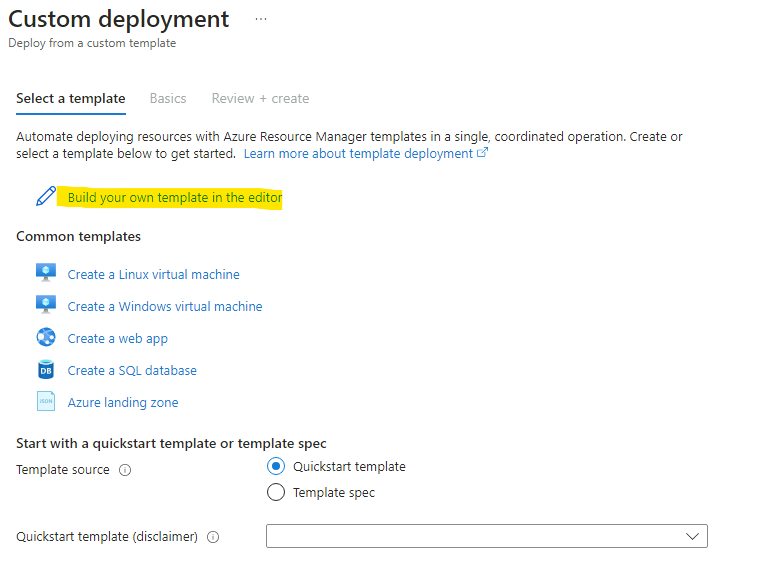This screenshot has width=770, height=568.
Task: Open the Azure landing zone template
Action: pyautogui.click(x=123, y=403)
